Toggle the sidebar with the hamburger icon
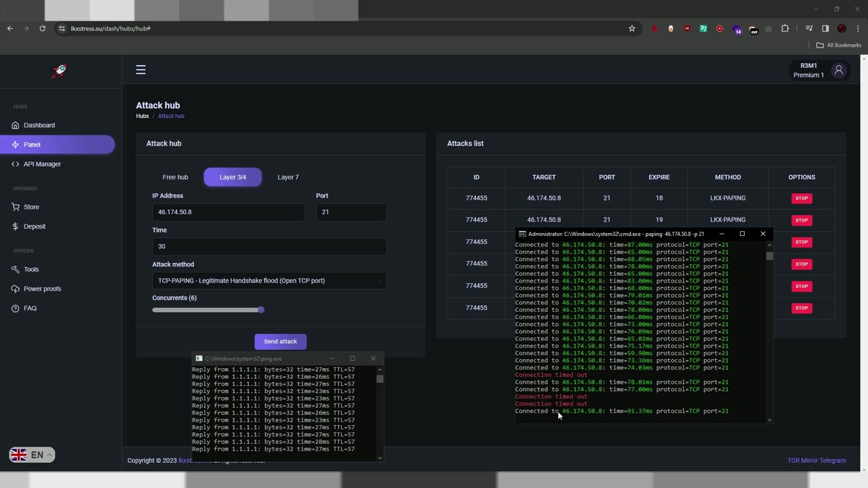This screenshot has width=868, height=488. 140,70
